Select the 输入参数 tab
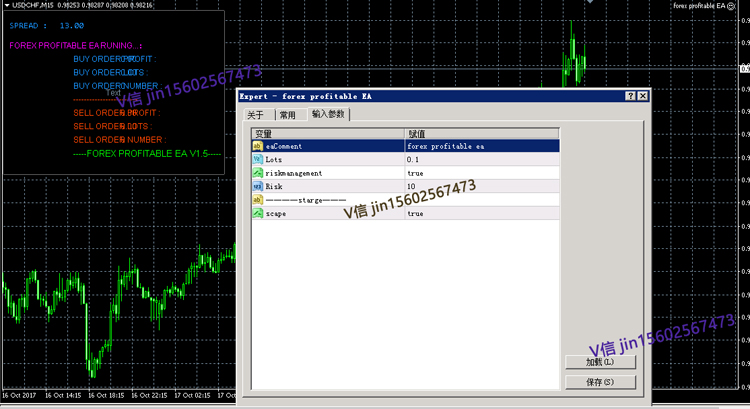The width and height of the screenshot is (750, 409). tap(329, 114)
